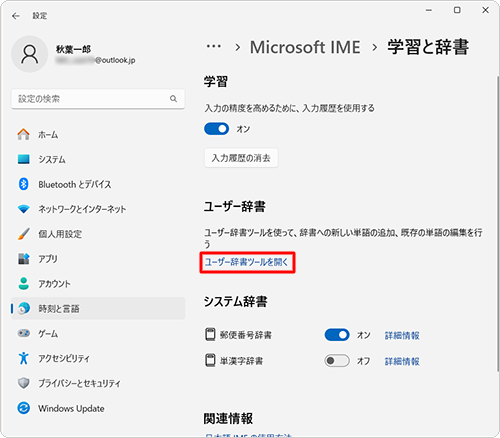Click the 学習 section heading
The width and height of the screenshot is (500, 438).
[x=216, y=82]
